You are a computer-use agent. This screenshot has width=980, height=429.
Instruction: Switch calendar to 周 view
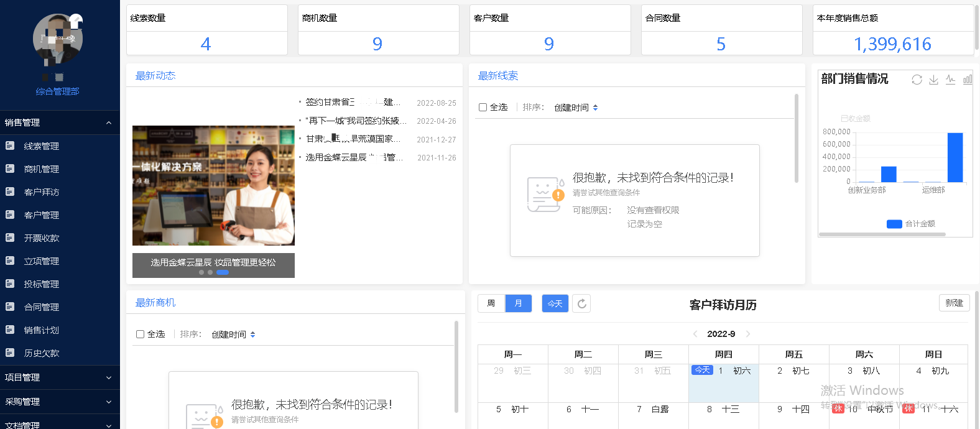[x=491, y=303]
